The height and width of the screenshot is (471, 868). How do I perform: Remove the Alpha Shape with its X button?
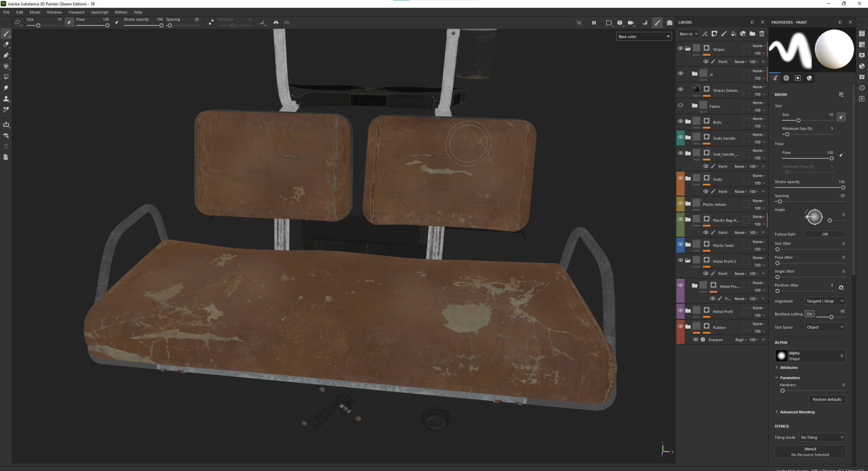click(x=842, y=356)
